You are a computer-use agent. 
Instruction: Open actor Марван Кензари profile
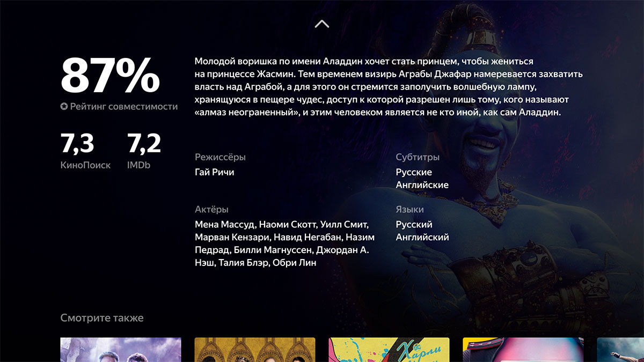click(x=232, y=237)
